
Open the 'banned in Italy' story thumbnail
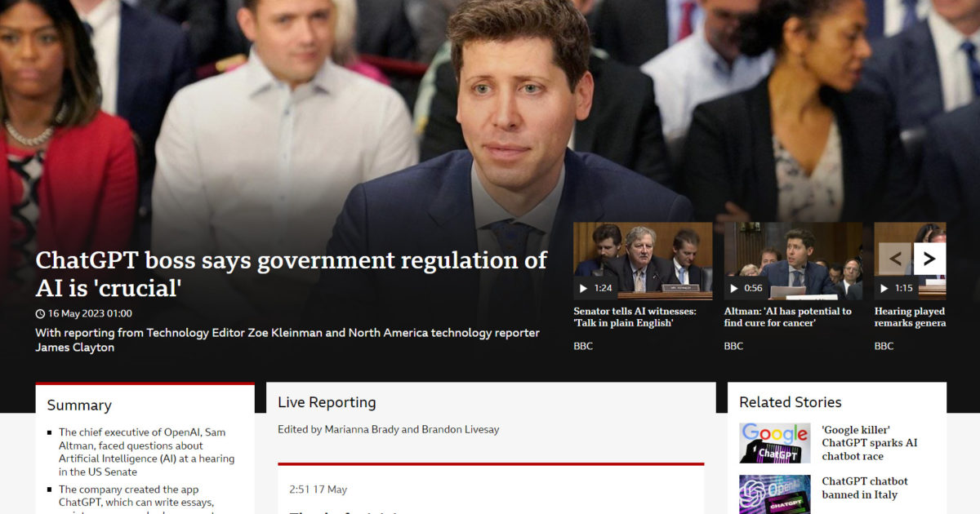pos(775,494)
